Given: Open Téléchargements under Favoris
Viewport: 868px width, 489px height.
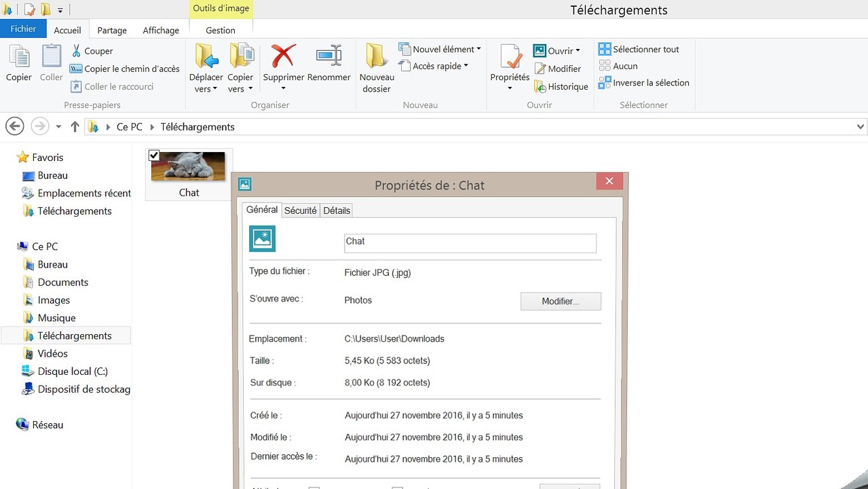Looking at the screenshot, I should (67, 211).
